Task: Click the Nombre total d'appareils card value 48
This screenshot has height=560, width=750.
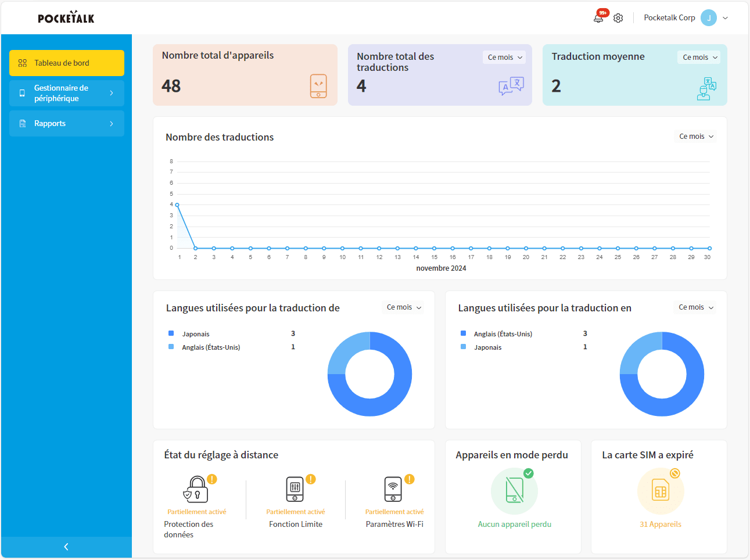Action: point(171,86)
